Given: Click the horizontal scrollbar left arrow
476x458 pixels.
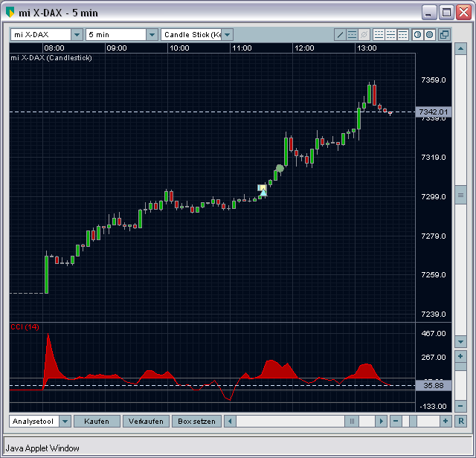Looking at the screenshot, I should [x=230, y=422].
